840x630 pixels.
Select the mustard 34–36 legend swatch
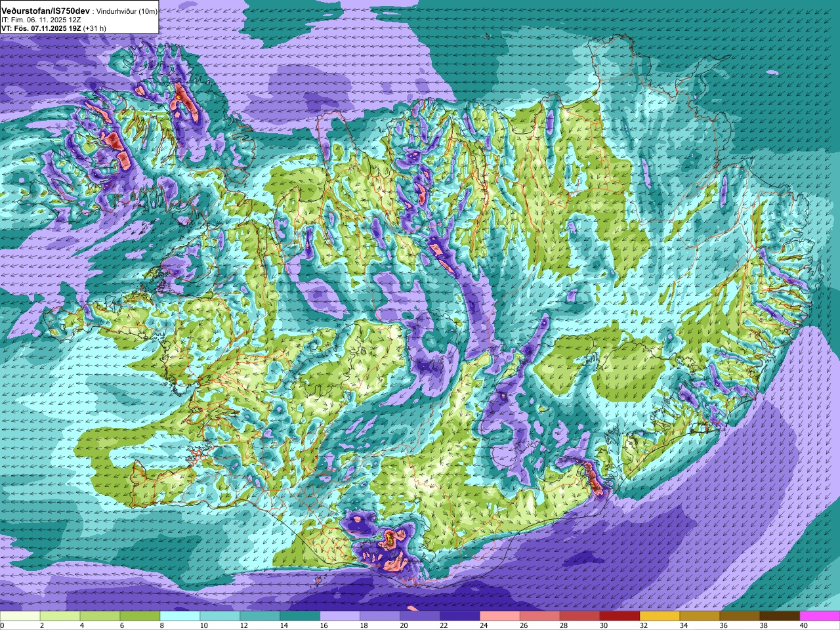(x=700, y=616)
